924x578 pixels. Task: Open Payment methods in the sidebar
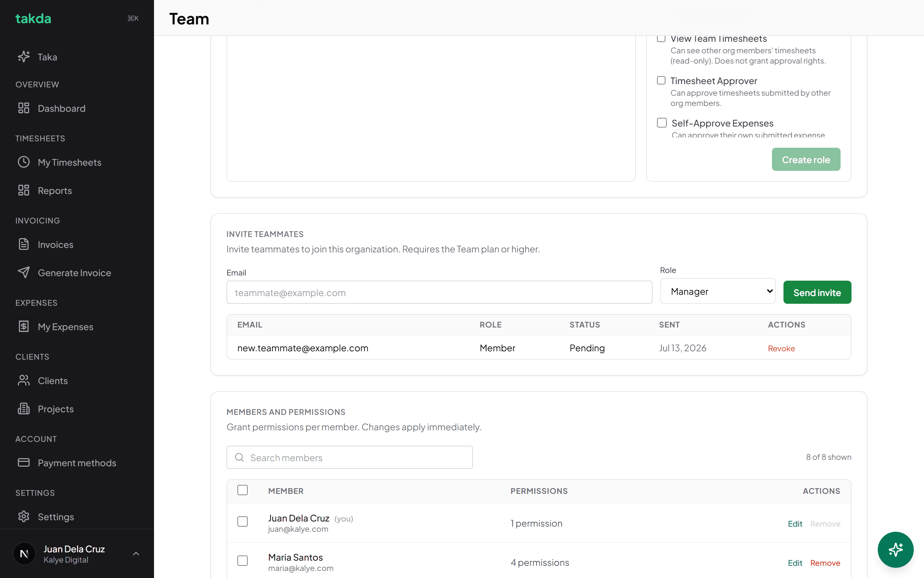click(77, 463)
